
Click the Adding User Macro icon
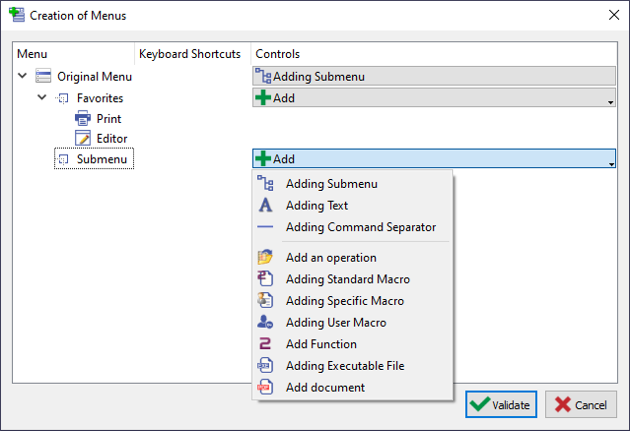tap(265, 323)
